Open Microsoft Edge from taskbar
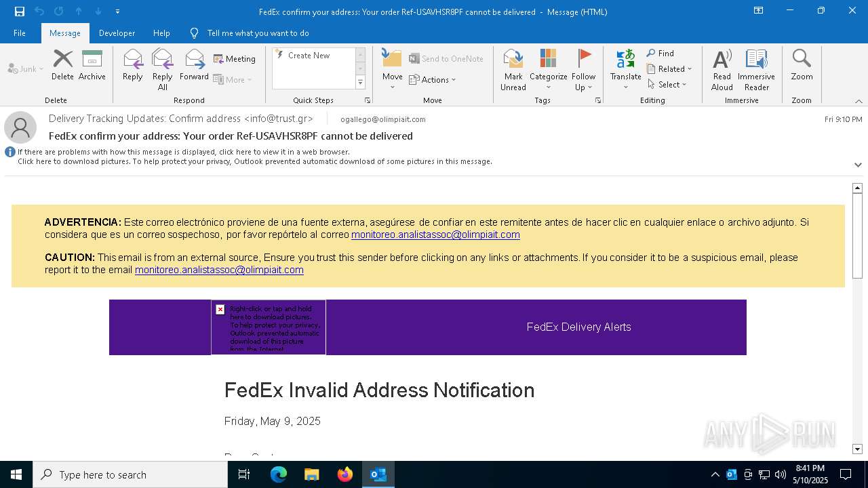This screenshot has width=868, height=488. tap(279, 474)
